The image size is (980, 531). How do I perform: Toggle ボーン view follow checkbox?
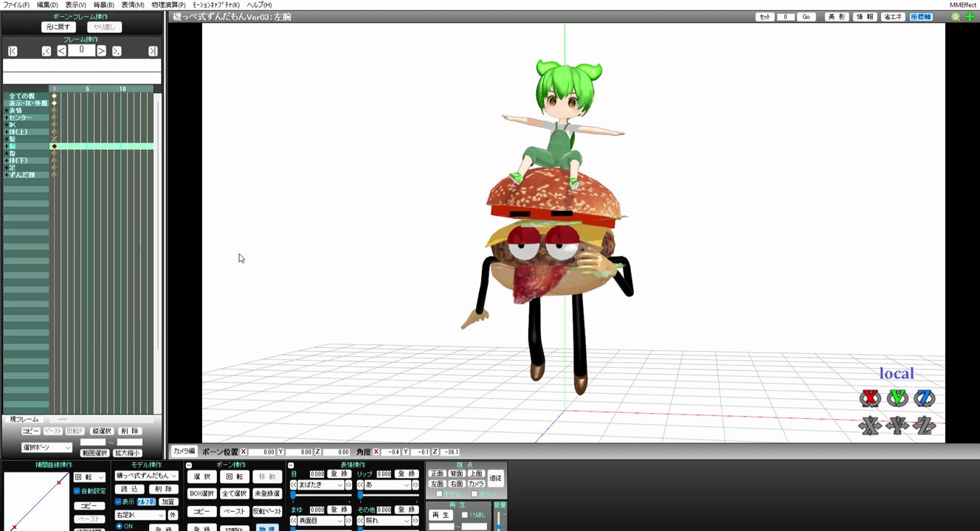[x=475, y=494]
